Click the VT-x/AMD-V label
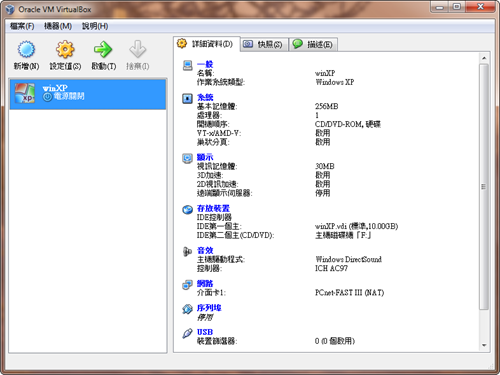500x375 pixels. point(219,133)
